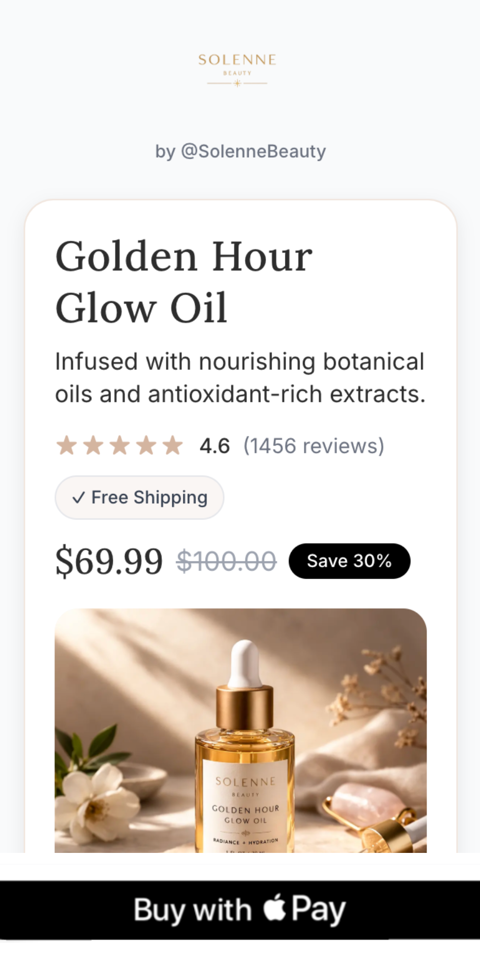
Task: Click the first rating star
Action: click(x=66, y=445)
